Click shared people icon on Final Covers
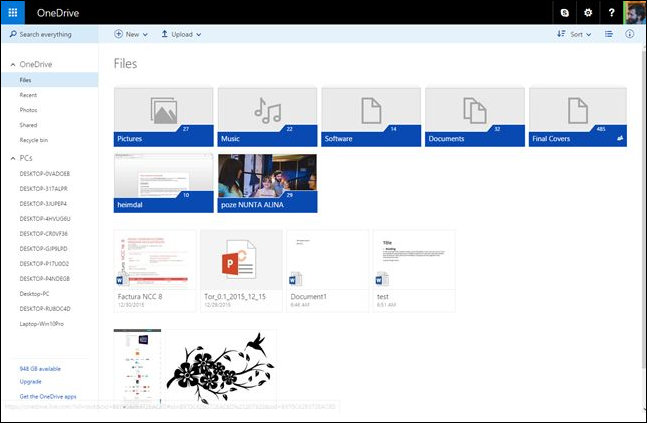647x423 pixels. 620,139
